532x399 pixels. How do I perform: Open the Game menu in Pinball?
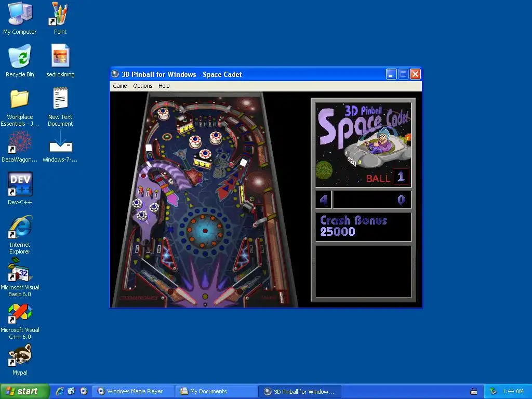pyautogui.click(x=120, y=86)
